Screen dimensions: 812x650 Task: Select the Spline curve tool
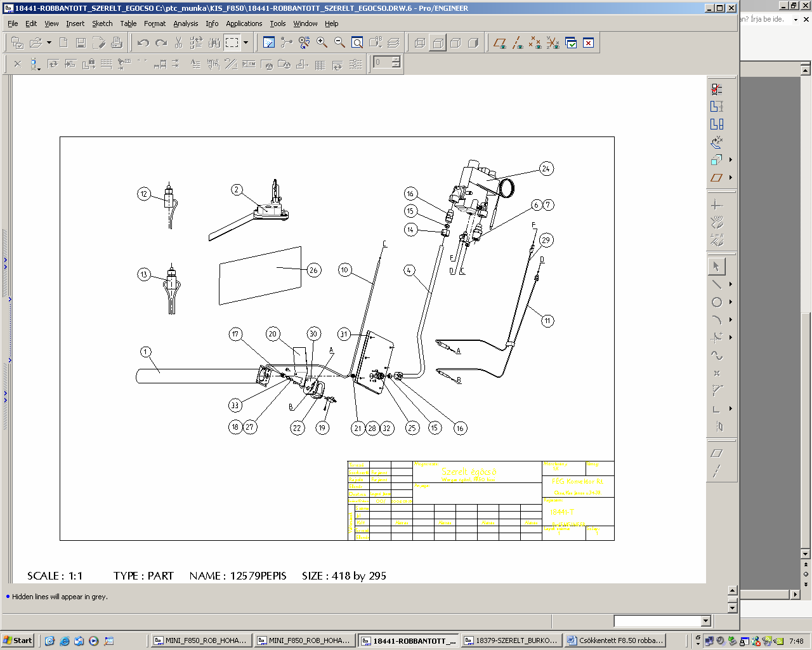pyautogui.click(x=717, y=355)
